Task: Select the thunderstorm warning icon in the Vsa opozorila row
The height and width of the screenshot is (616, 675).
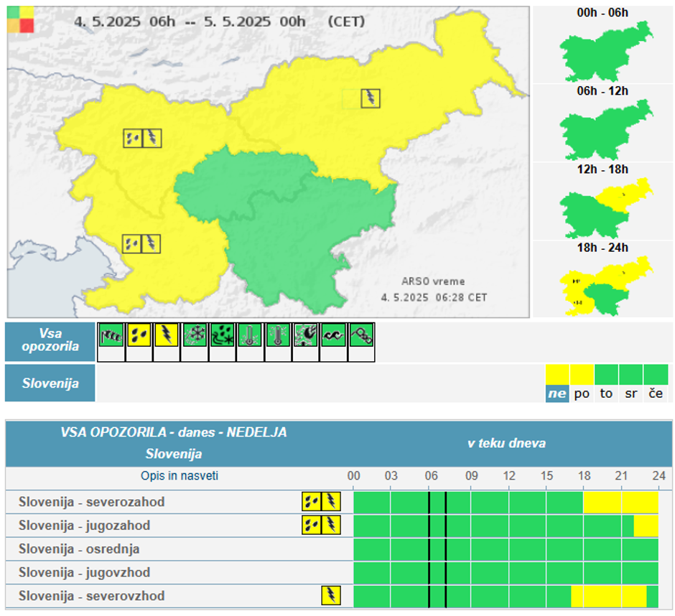Action: (167, 335)
